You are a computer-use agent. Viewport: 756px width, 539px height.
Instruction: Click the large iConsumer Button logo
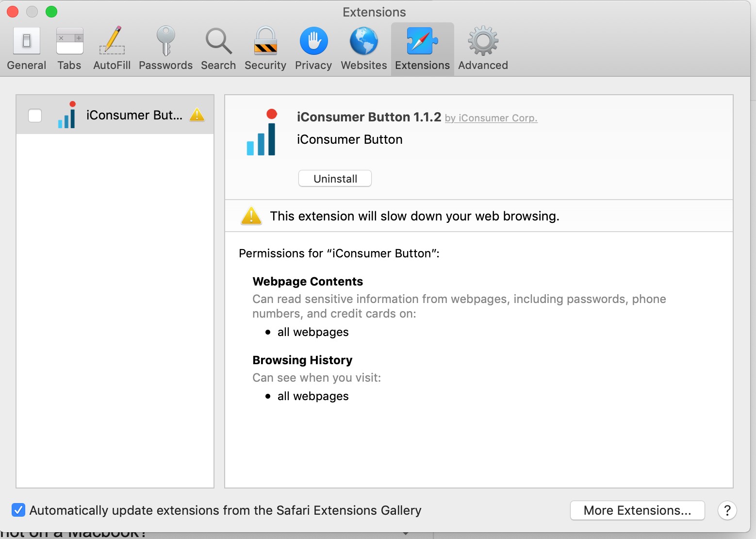(x=262, y=132)
